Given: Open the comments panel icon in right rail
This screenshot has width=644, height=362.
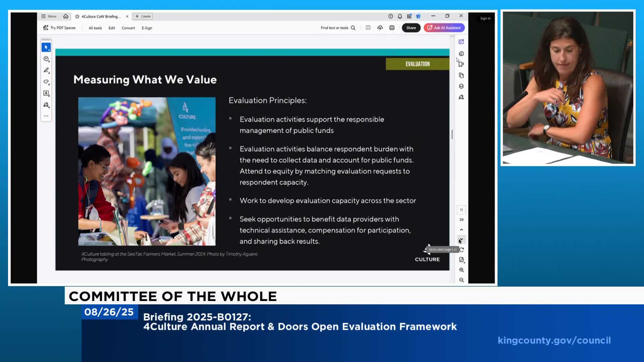Looking at the screenshot, I should (x=461, y=54).
